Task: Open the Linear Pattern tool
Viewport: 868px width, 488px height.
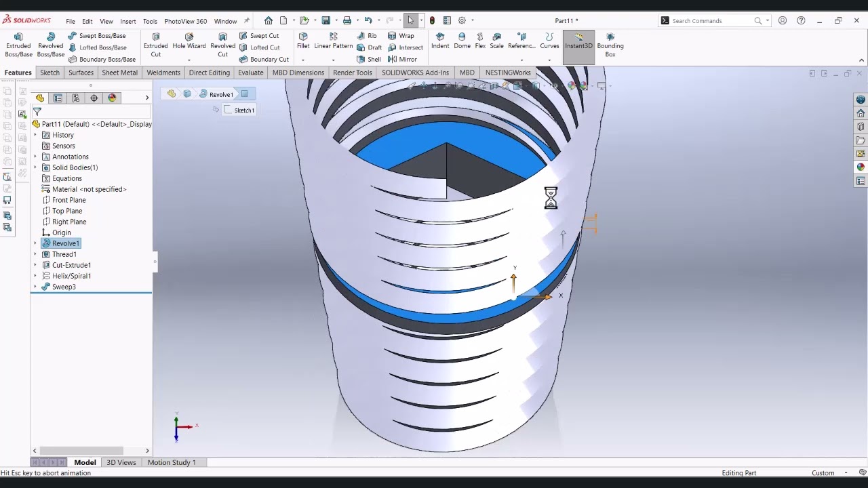Action: (x=333, y=41)
